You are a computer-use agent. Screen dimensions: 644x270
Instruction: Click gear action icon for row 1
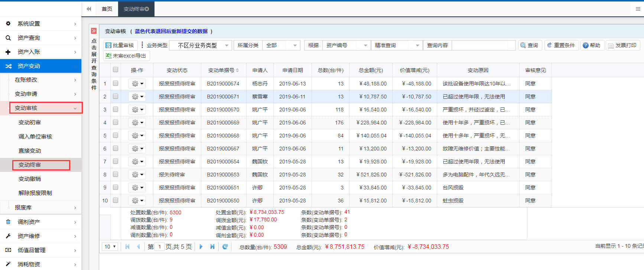[136, 84]
